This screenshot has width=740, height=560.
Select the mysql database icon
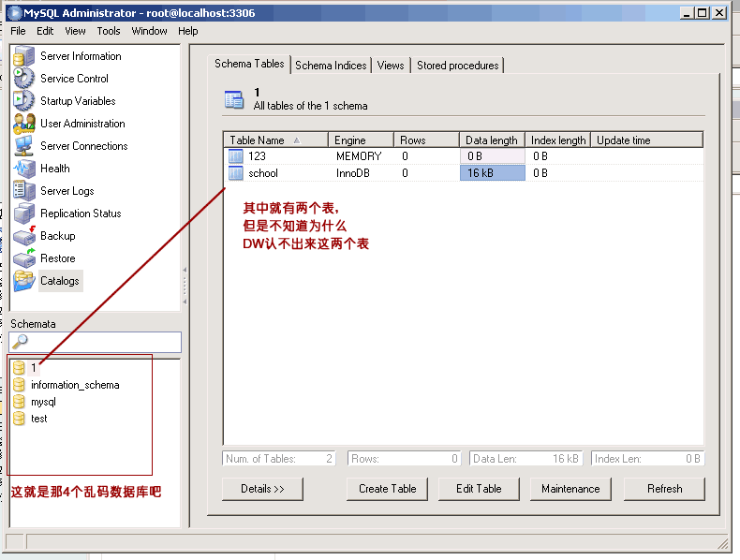pyautogui.click(x=19, y=402)
